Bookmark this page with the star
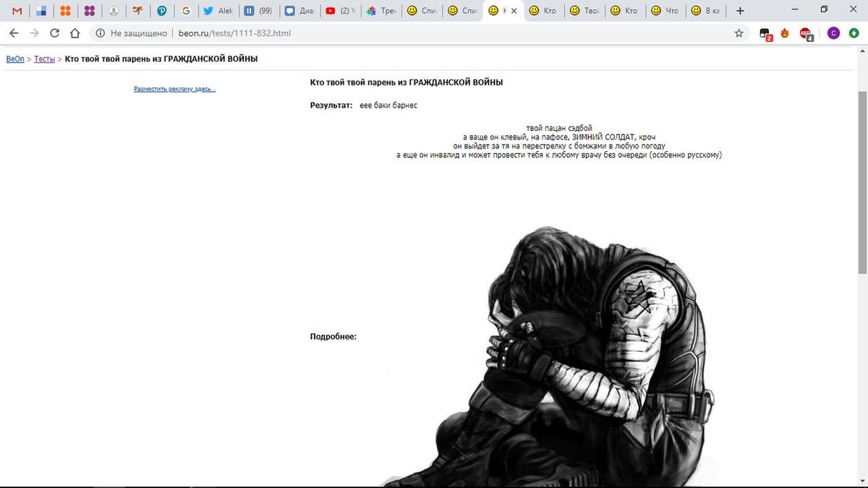This screenshot has width=868, height=488. click(x=739, y=33)
